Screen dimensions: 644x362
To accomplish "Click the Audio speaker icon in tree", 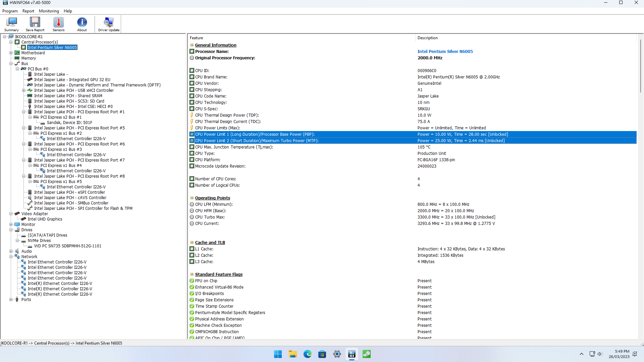I will click(17, 251).
